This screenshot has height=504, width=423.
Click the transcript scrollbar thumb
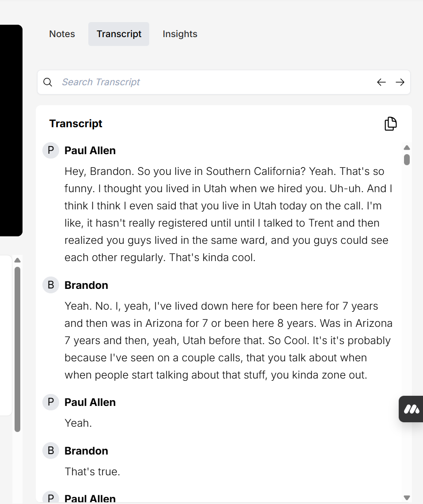407,159
